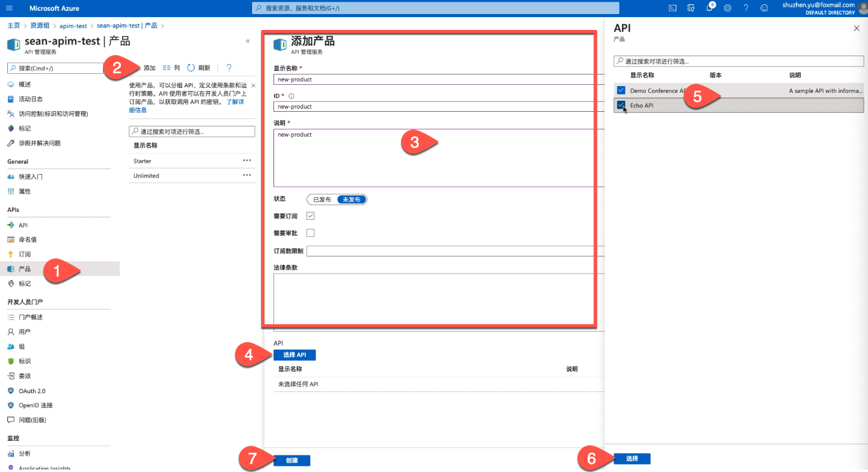This screenshot has height=472, width=868.
Task: Open 命名值 in the sidebar
Action: click(x=27, y=239)
